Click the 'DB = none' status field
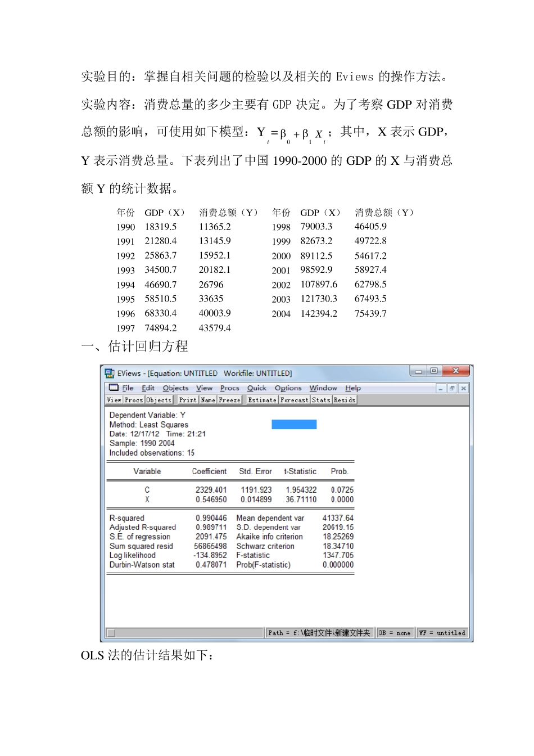This screenshot has width=534, height=756. click(395, 633)
